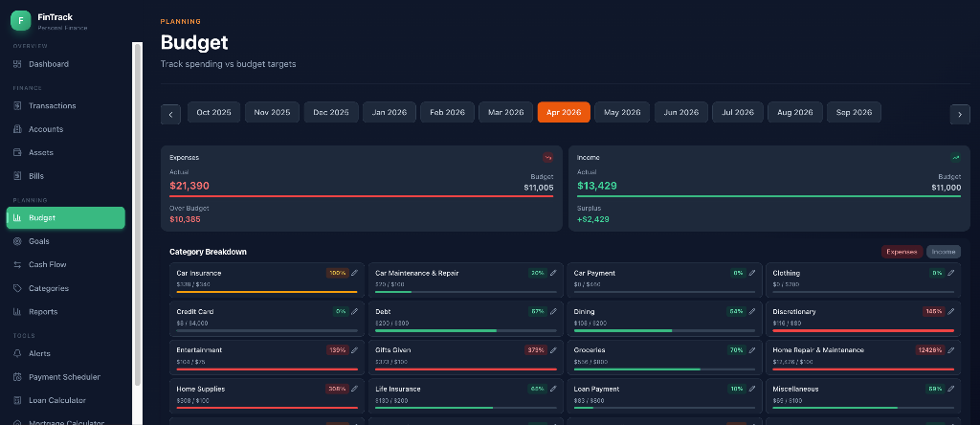Click the $13,429 actual income value
980x425 pixels.
coord(597,186)
